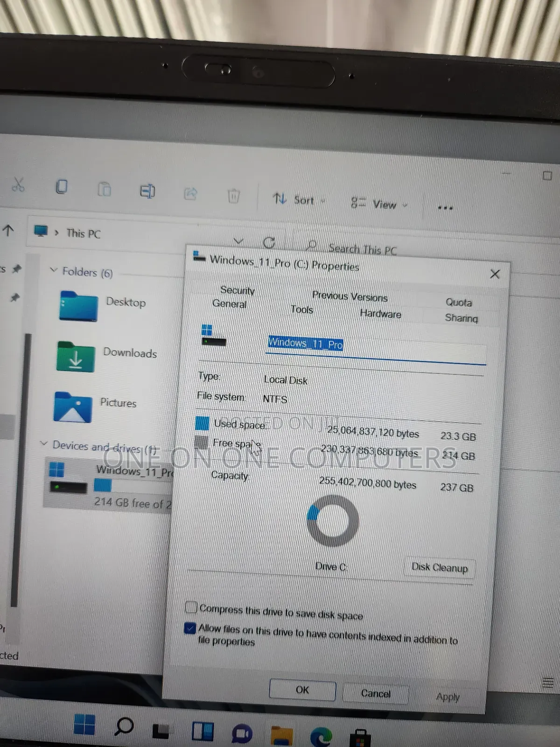Click the Share icon in the toolbar
The image size is (560, 747).
click(191, 193)
